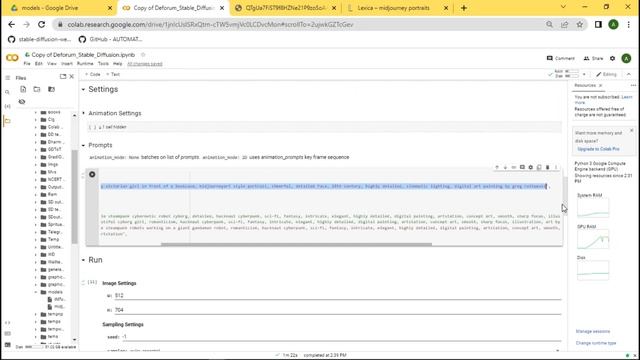Collapse the Animation Settings section

pos(84,113)
